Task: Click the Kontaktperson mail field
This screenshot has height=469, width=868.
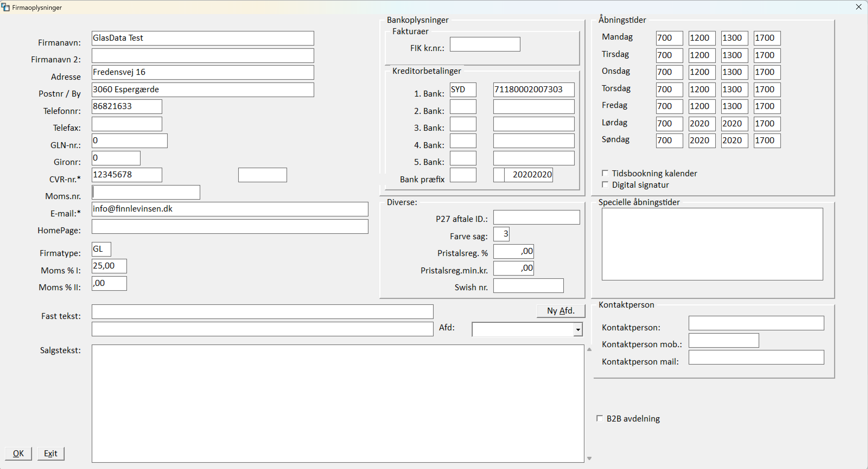Action: click(x=756, y=358)
